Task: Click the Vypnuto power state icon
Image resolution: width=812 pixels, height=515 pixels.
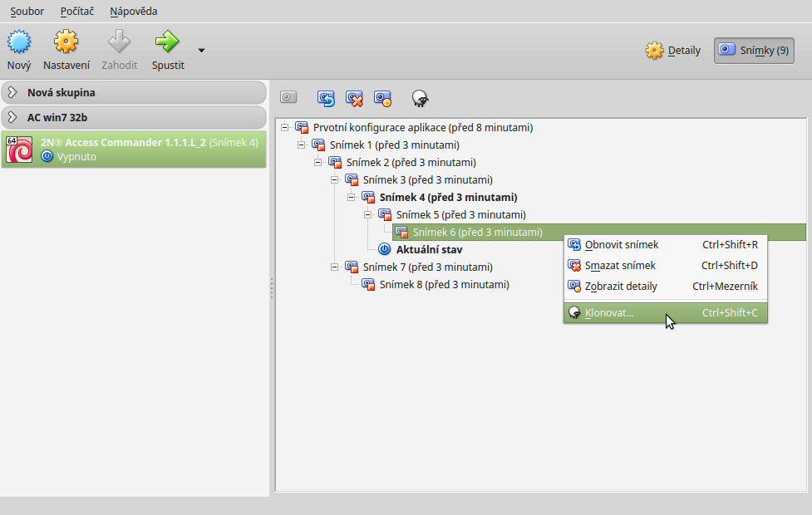Action: (x=47, y=156)
